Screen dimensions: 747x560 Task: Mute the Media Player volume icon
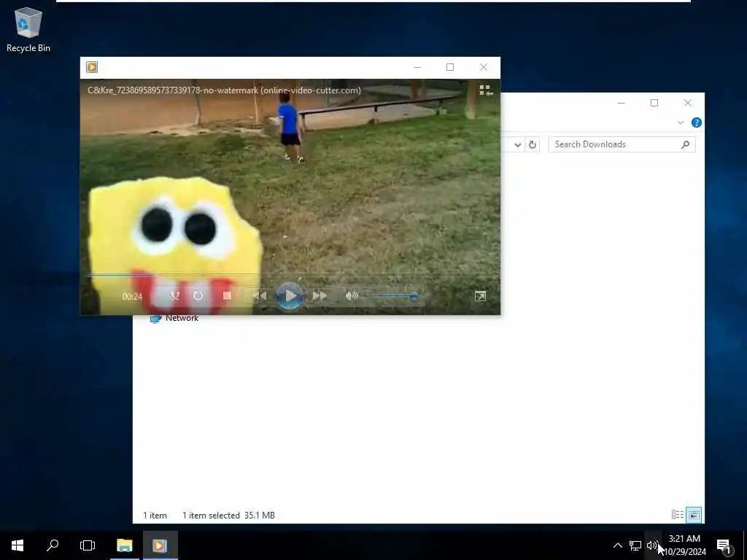pos(352,296)
